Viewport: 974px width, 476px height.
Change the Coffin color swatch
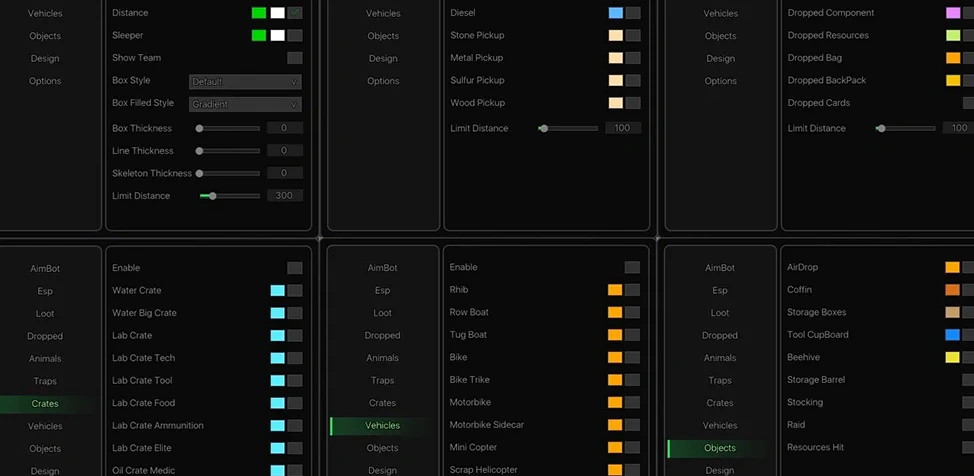click(952, 290)
